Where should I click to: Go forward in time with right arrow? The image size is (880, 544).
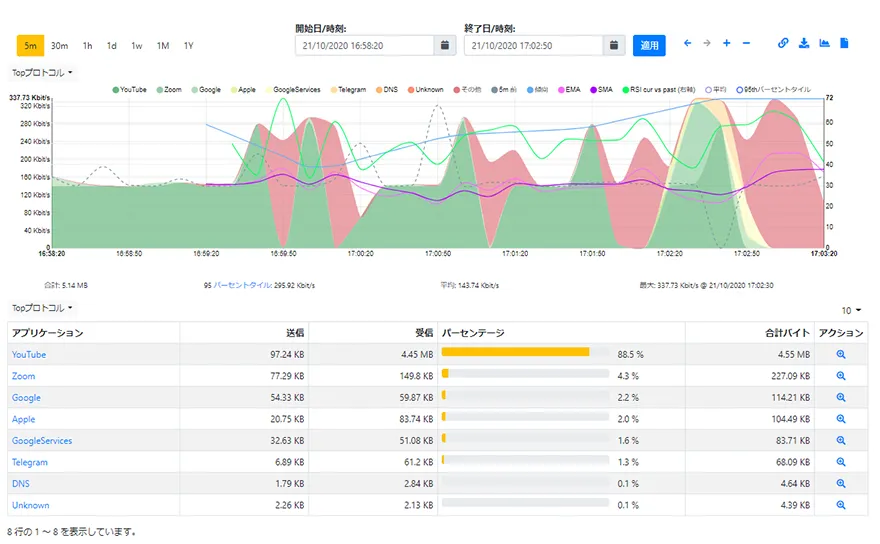707,43
